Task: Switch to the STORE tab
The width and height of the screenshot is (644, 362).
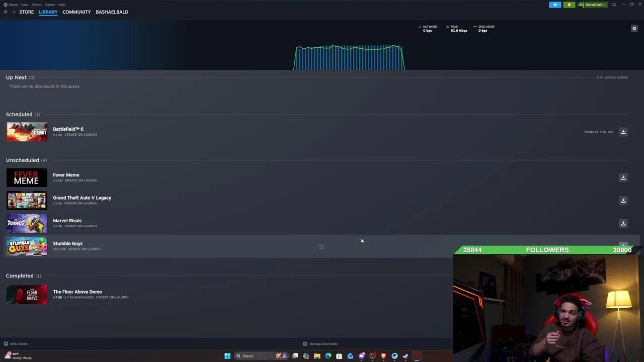Action: pyautogui.click(x=26, y=12)
